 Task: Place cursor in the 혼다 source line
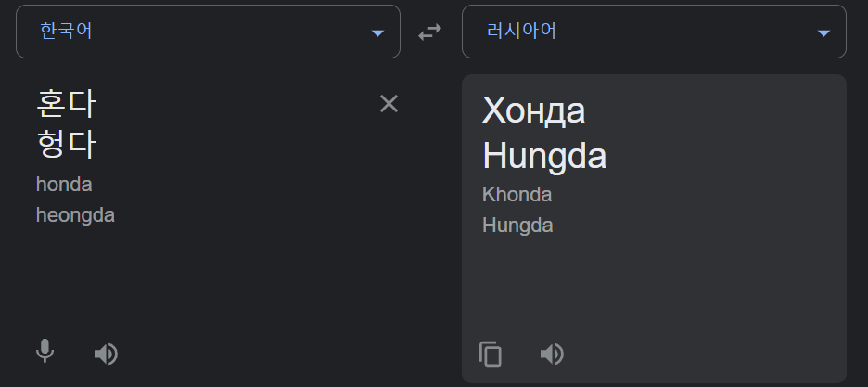click(x=67, y=104)
